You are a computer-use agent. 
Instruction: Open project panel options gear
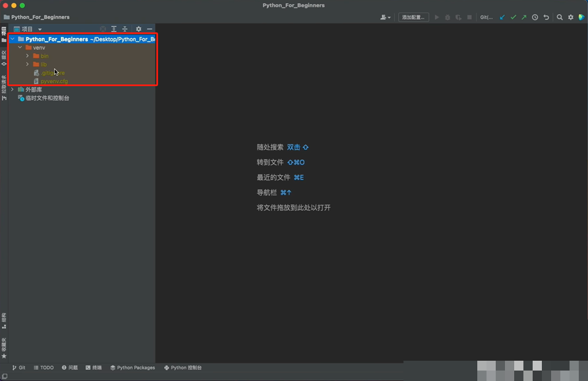[x=138, y=29]
